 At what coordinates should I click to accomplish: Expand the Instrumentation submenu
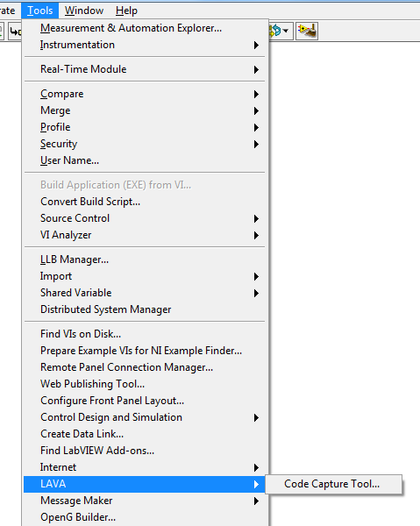pyautogui.click(x=145, y=45)
